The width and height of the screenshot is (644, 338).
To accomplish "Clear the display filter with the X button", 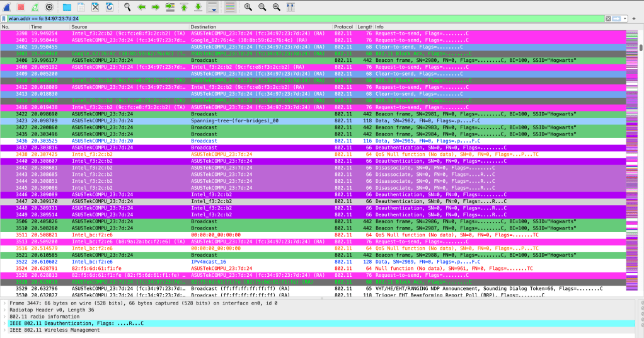I will tap(608, 19).
